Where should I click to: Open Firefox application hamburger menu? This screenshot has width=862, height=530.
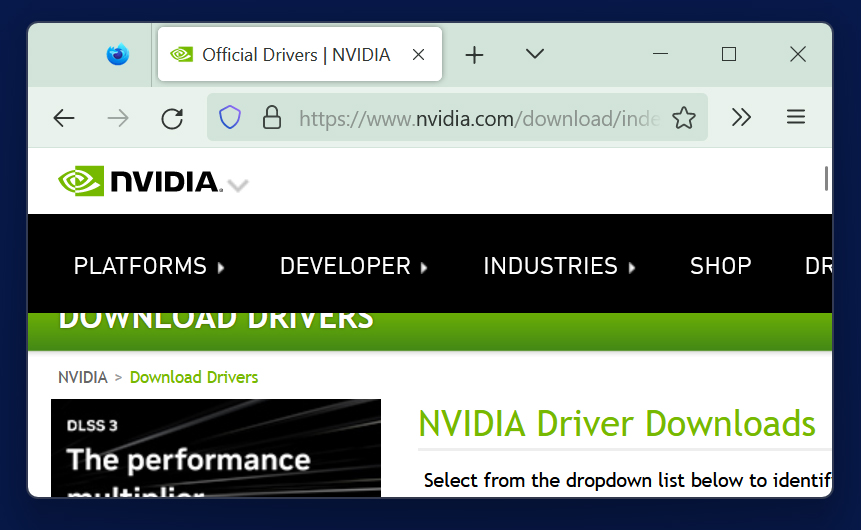795,117
